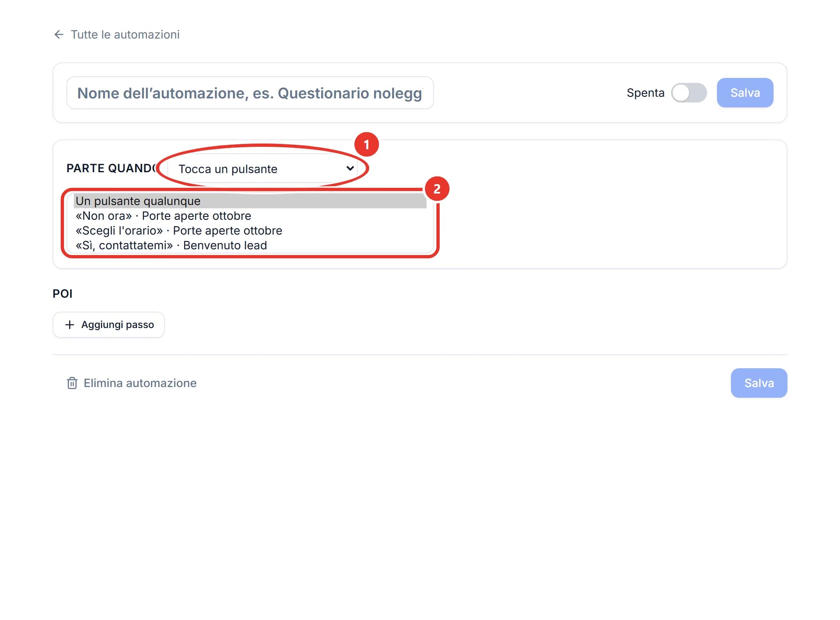Open the Tocca un pulsante dropdown
The height and width of the screenshot is (620, 840).
[x=262, y=169]
